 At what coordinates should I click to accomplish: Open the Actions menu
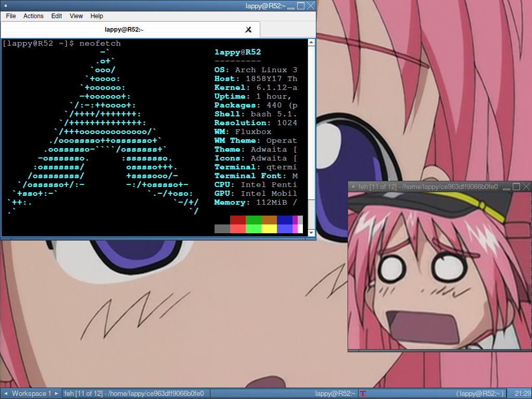pos(33,16)
